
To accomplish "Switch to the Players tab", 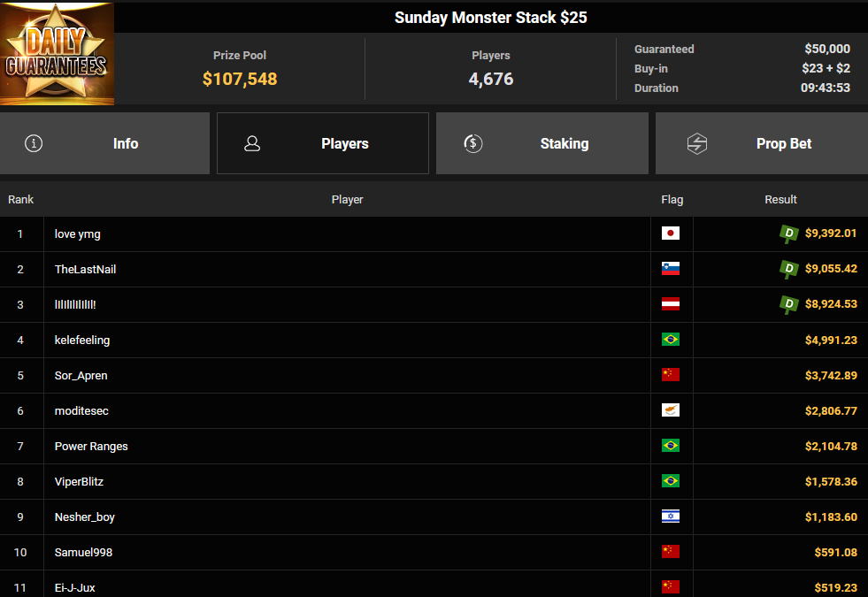I will click(x=323, y=143).
